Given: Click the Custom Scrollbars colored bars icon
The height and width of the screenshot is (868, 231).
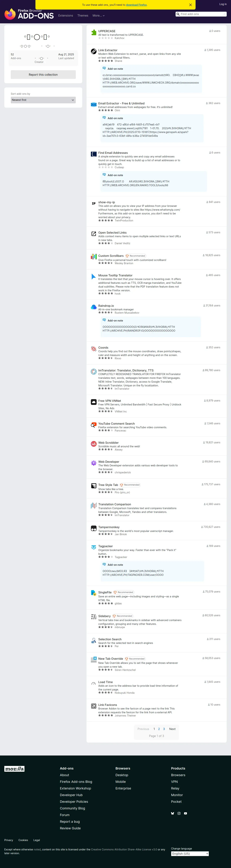Looking at the screenshot, I should [94, 257].
